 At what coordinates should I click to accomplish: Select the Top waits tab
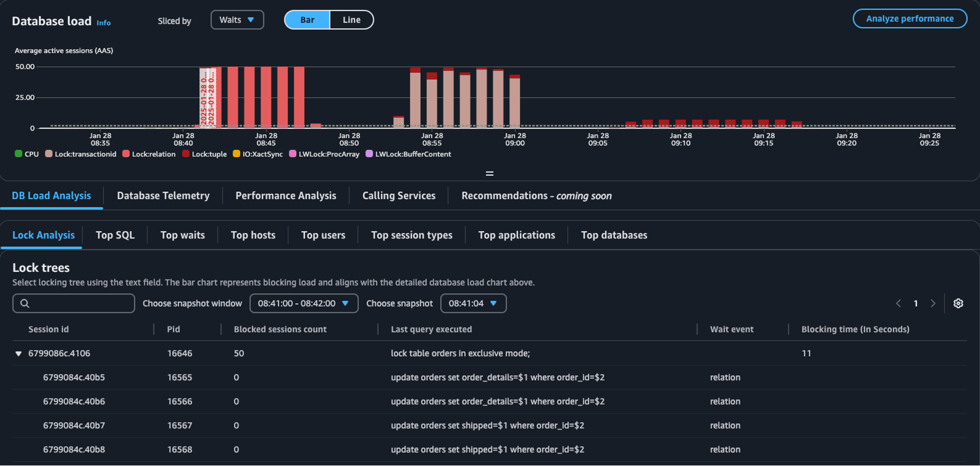(182, 235)
